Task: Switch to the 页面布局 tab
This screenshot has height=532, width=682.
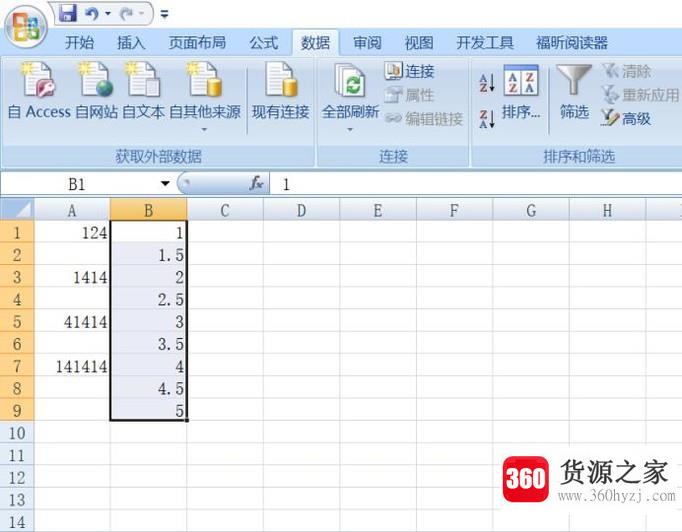Action: point(197,43)
